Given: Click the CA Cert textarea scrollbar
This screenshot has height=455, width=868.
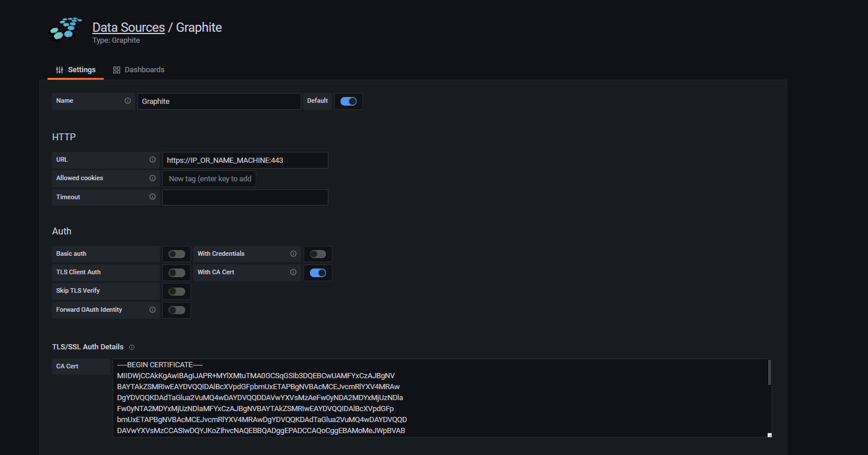Looking at the screenshot, I should pos(769,372).
